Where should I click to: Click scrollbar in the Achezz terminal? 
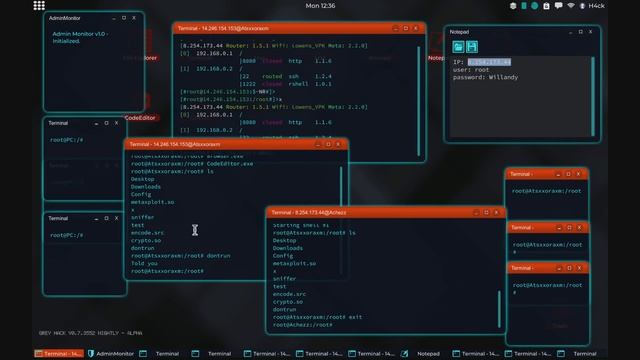click(499, 309)
